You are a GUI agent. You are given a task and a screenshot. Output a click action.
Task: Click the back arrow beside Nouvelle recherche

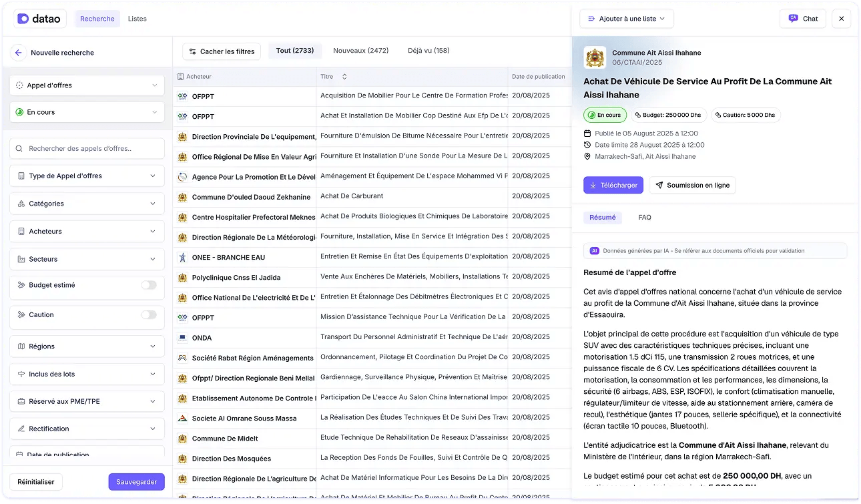(x=19, y=52)
